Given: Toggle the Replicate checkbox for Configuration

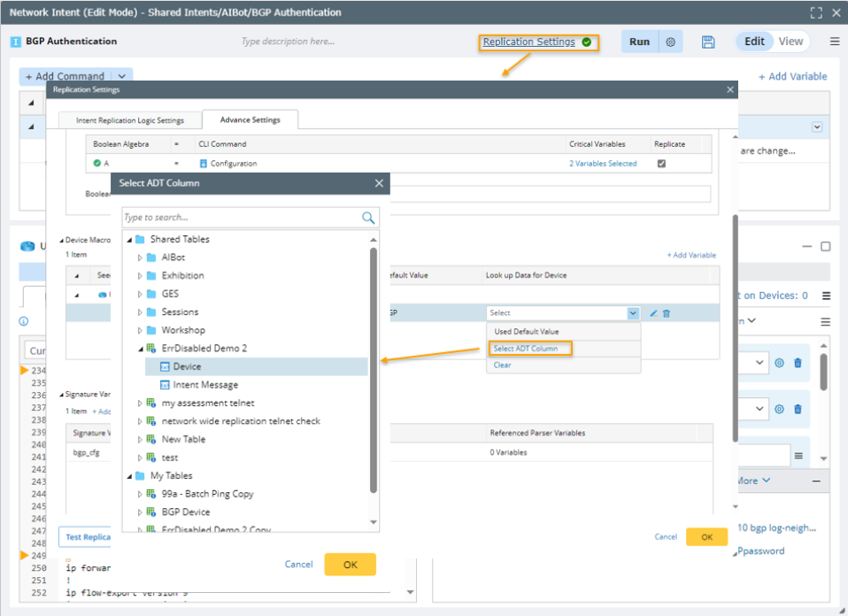Looking at the screenshot, I should coord(662,164).
